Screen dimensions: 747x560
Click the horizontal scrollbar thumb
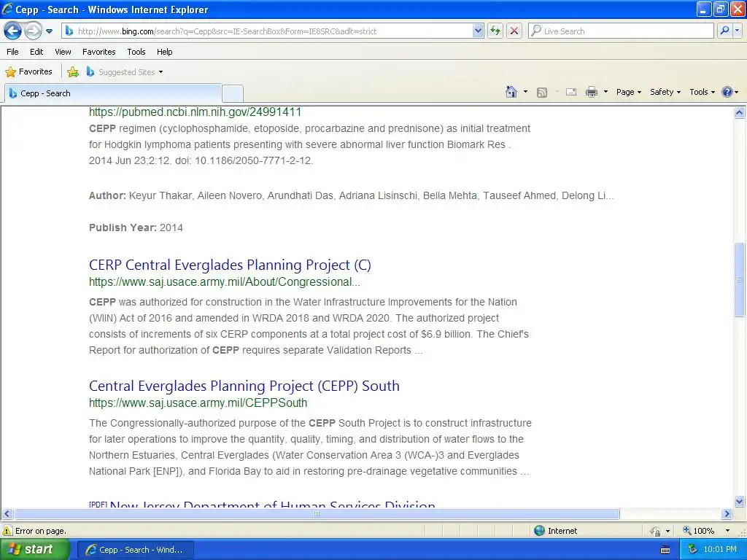pyautogui.click(x=317, y=514)
